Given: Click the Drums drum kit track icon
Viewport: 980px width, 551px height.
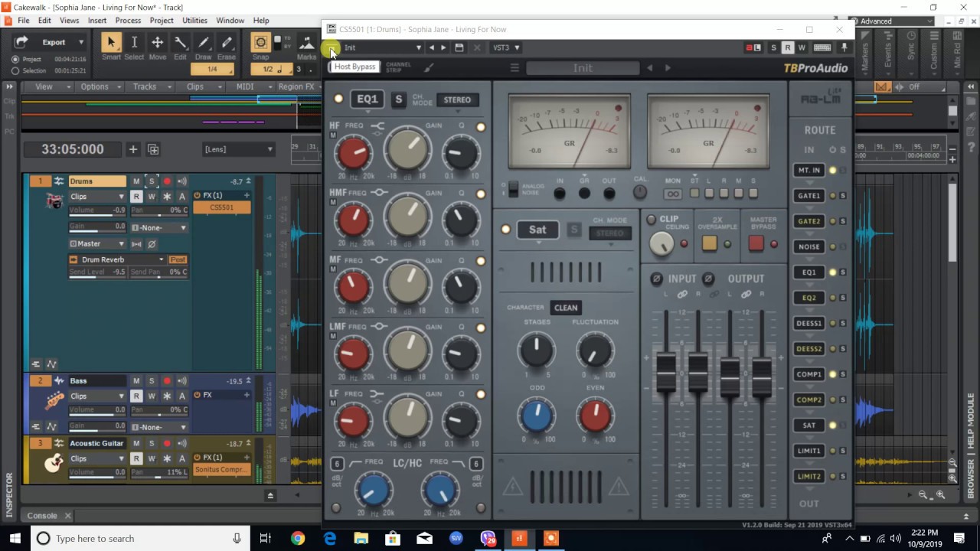Looking at the screenshot, I should [54, 201].
